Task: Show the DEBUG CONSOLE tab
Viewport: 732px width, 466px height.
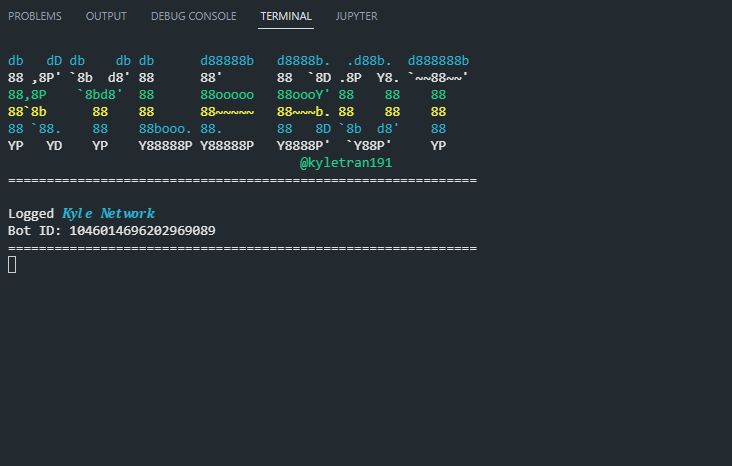Action: point(193,16)
